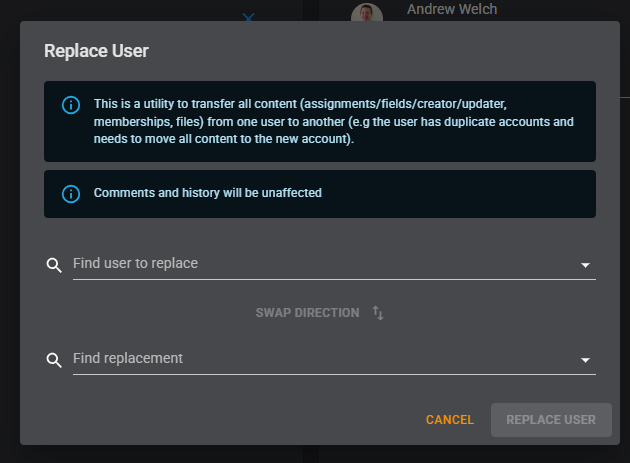Open the Find replacement dropdown arrow
The width and height of the screenshot is (630, 463).
click(x=585, y=360)
